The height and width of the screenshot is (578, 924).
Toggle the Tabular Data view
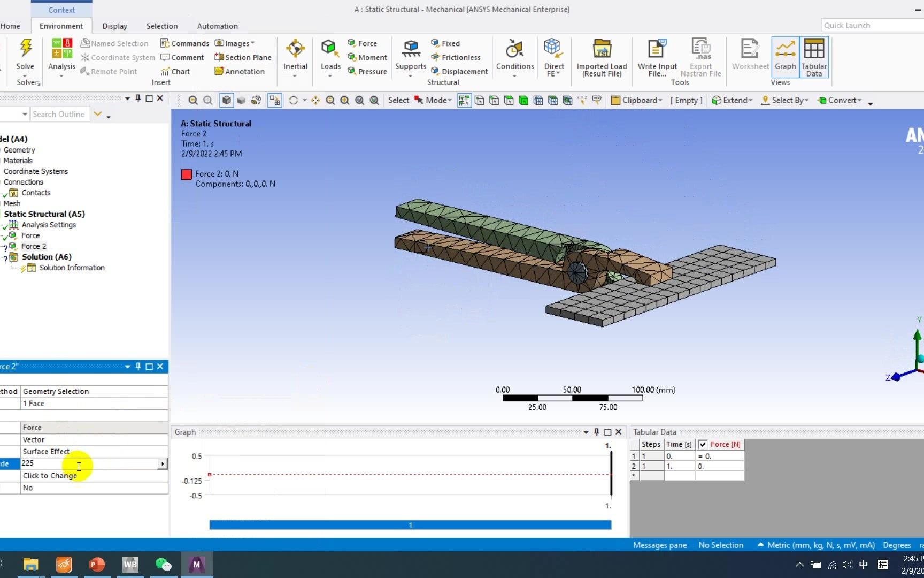[x=814, y=56]
